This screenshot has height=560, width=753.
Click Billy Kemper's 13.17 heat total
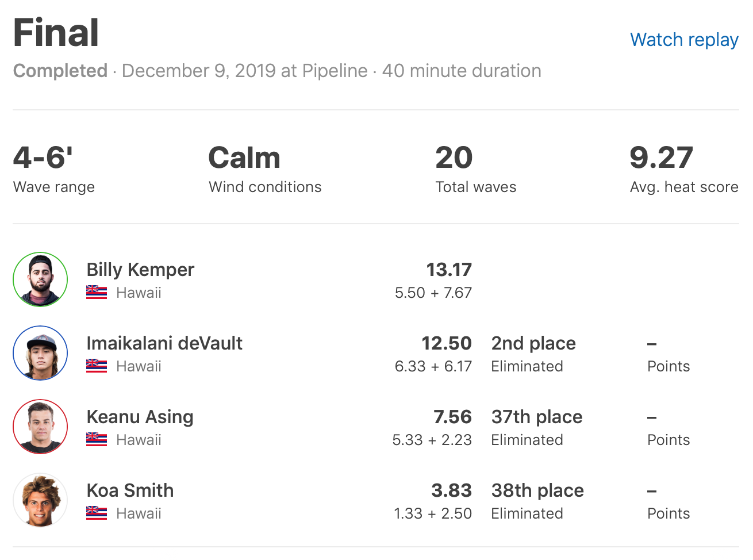point(449,270)
